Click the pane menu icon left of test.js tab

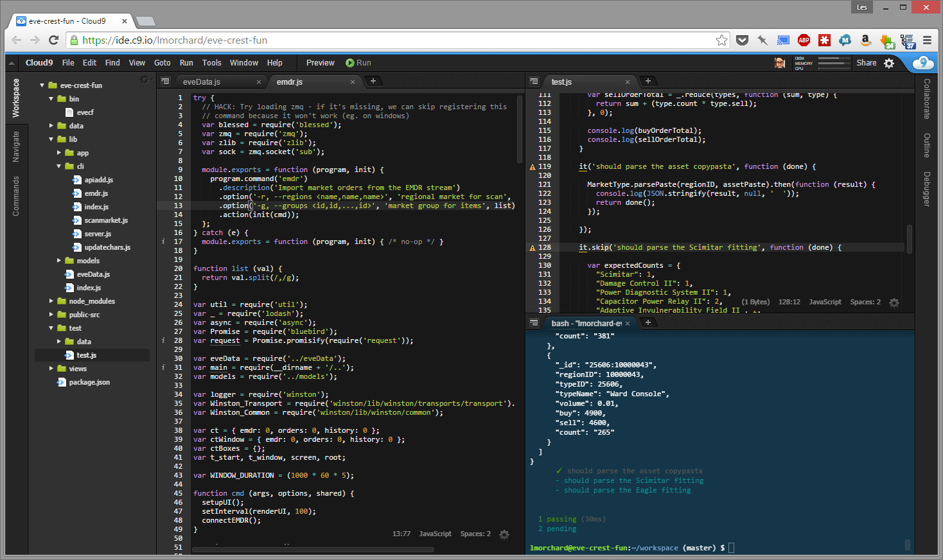point(534,82)
